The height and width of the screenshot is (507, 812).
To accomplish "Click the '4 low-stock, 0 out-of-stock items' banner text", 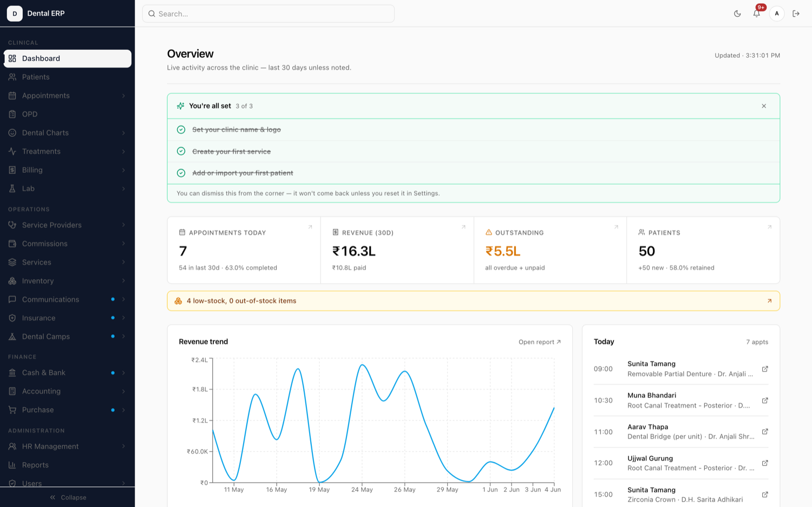I will [x=241, y=301].
